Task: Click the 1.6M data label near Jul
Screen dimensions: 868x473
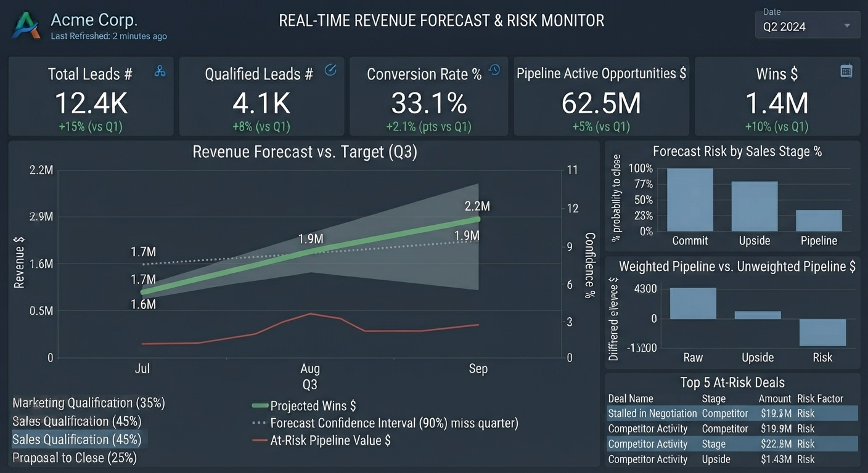Action: click(x=143, y=304)
